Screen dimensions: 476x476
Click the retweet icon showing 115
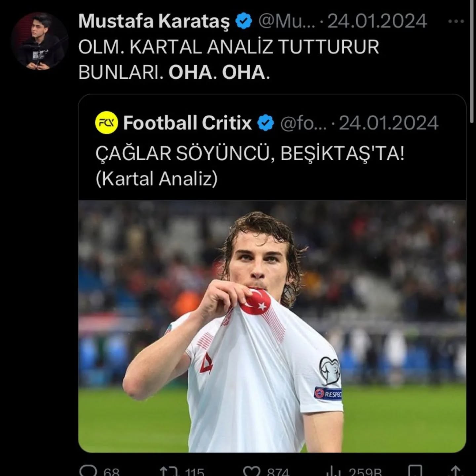pos(169,471)
